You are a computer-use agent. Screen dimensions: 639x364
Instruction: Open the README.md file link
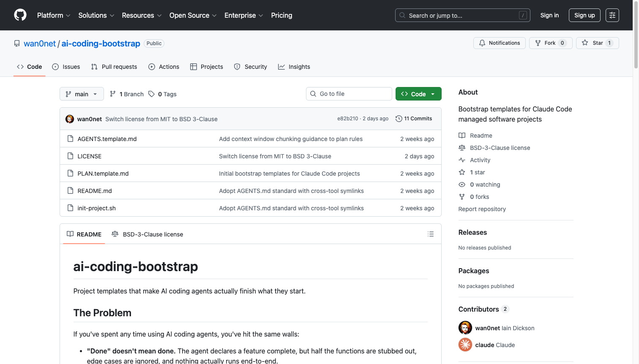click(94, 190)
